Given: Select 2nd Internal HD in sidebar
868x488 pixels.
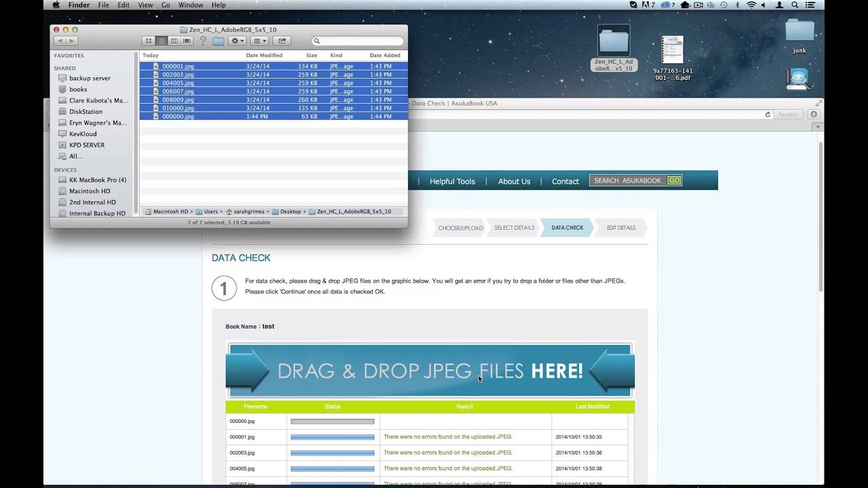Looking at the screenshot, I should click(x=92, y=202).
